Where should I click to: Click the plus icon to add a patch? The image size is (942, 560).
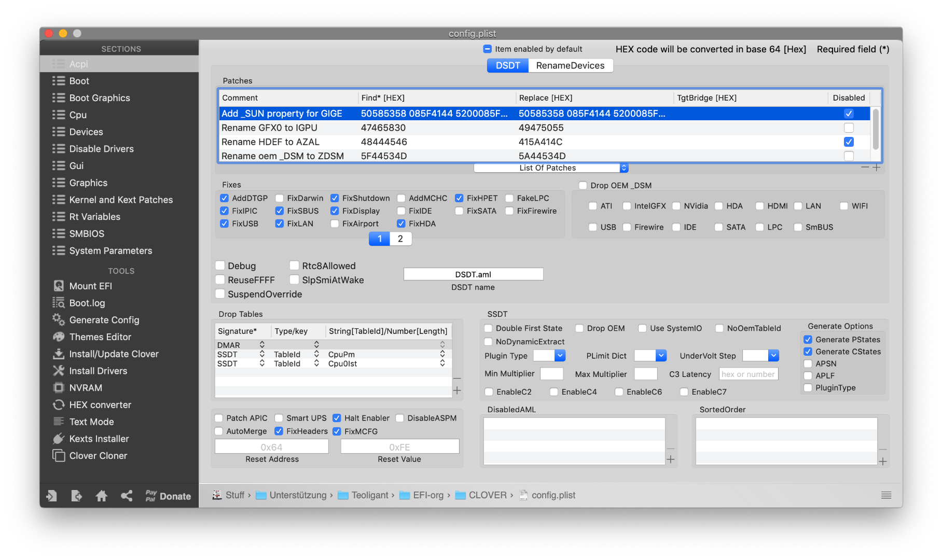[877, 167]
